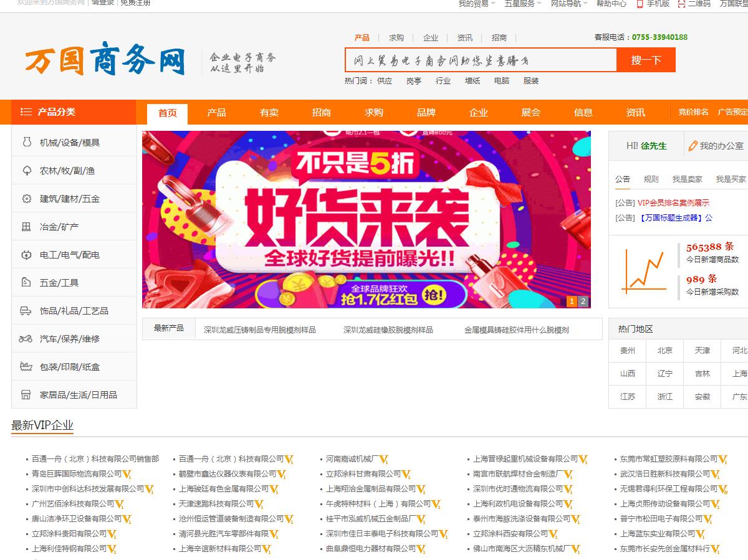Click VIP badge after 河南嘉诚机械厂
The width and height of the screenshot is (748, 560).
click(384, 460)
